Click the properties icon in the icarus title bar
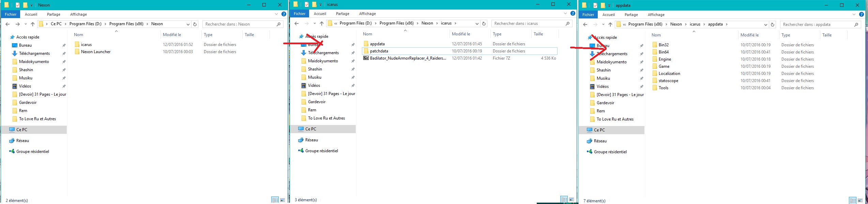This screenshot has width=868, height=204. tap(307, 4)
